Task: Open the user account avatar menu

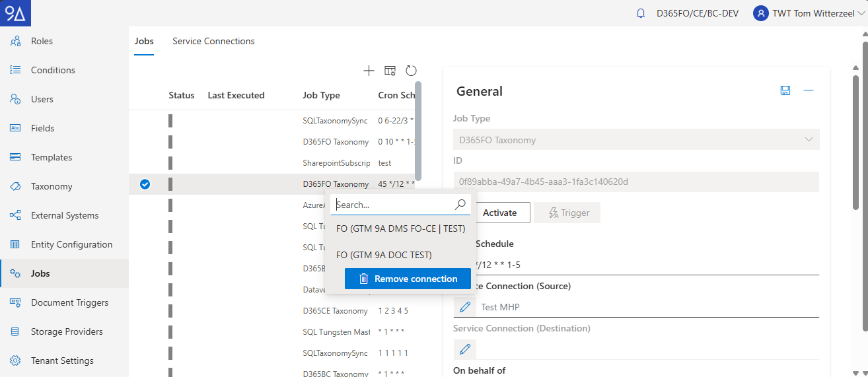Action: (x=761, y=13)
